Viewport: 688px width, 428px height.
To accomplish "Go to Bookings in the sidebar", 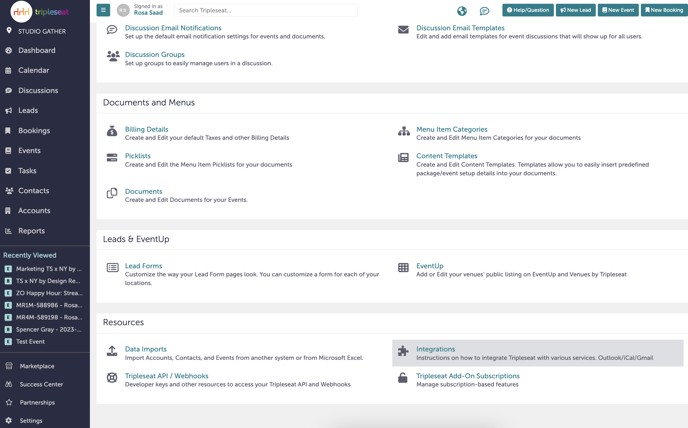I will 34,130.
